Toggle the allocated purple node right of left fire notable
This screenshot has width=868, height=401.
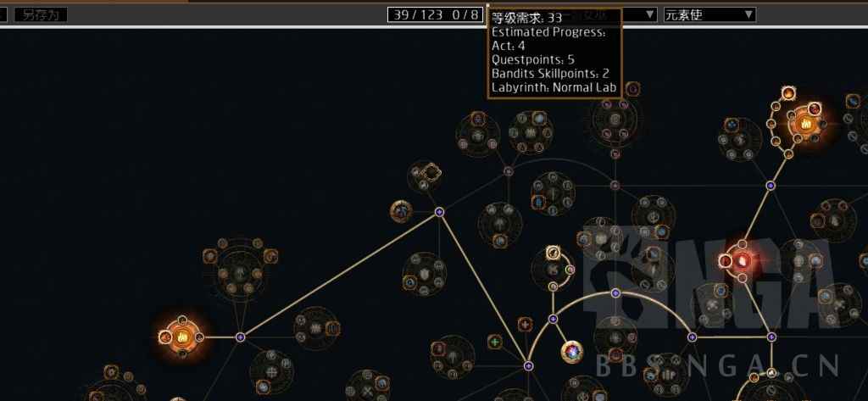click(x=240, y=337)
